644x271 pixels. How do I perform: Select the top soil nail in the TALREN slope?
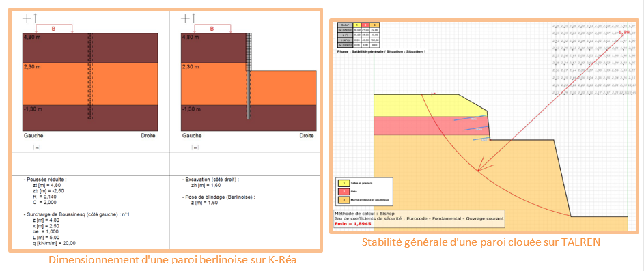click(x=471, y=119)
